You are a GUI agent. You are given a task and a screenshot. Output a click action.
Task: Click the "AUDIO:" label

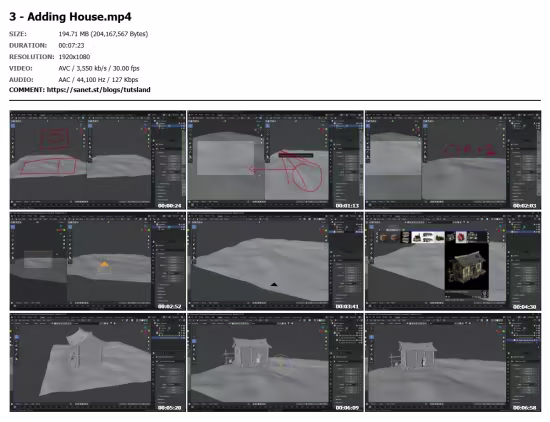point(21,80)
